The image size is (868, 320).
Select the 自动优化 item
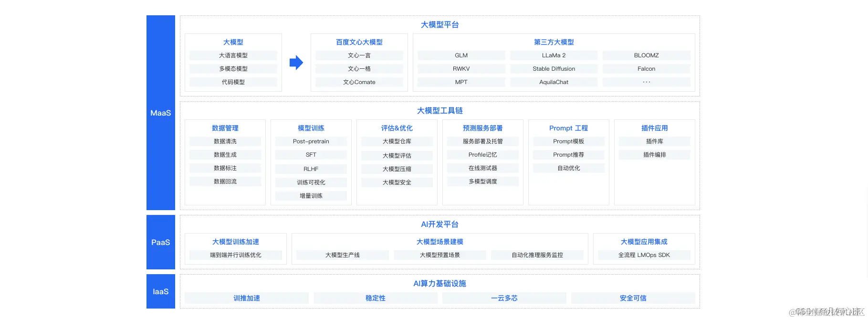(x=569, y=168)
